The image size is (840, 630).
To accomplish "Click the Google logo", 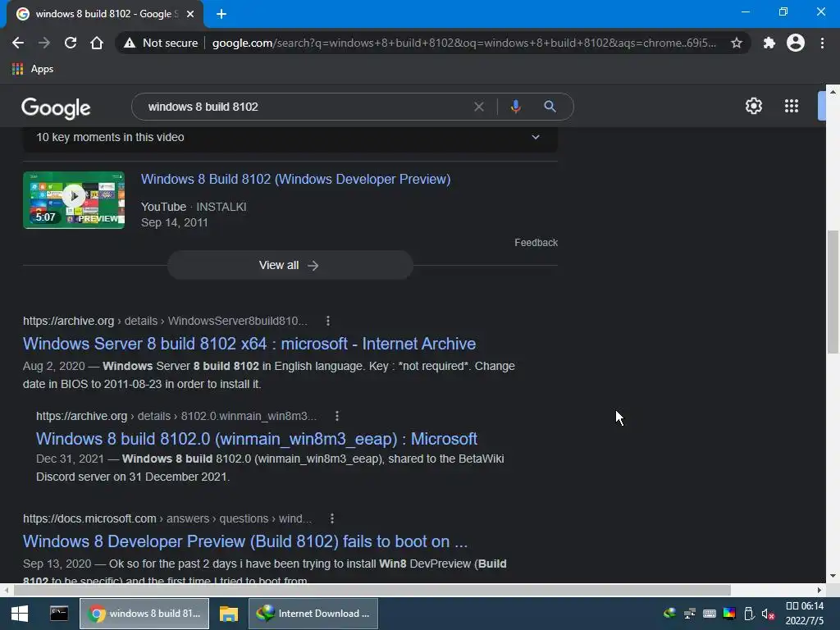I will pyautogui.click(x=56, y=108).
